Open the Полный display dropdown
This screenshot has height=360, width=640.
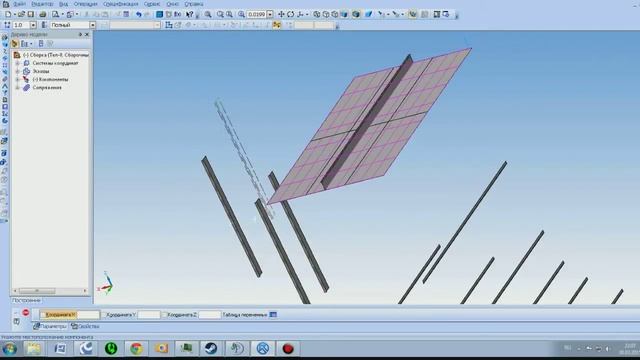click(93, 25)
